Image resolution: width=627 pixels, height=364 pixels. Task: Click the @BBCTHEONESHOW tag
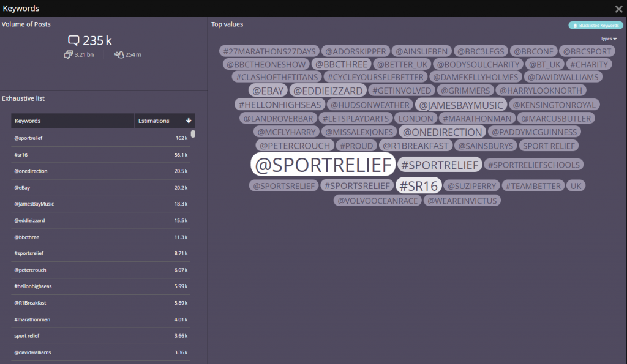266,64
